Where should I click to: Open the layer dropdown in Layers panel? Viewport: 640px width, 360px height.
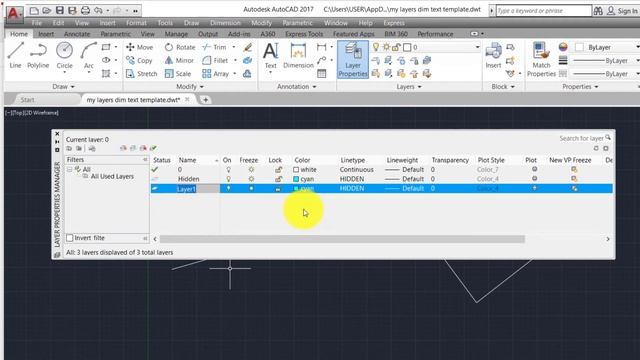tap(477, 47)
